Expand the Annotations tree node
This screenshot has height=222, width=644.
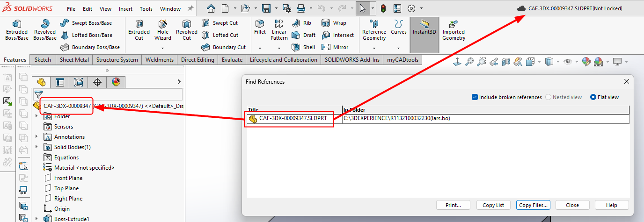click(37, 136)
